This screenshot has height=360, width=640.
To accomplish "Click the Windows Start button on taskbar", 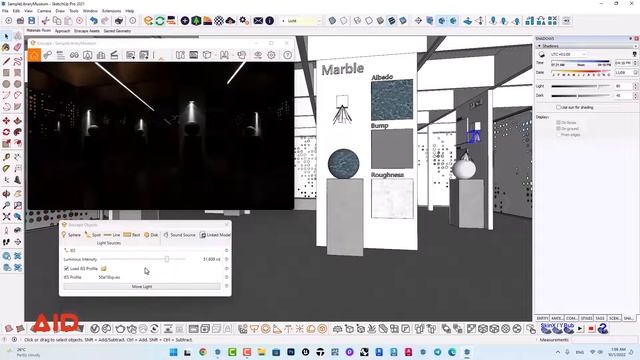I will tap(173, 352).
